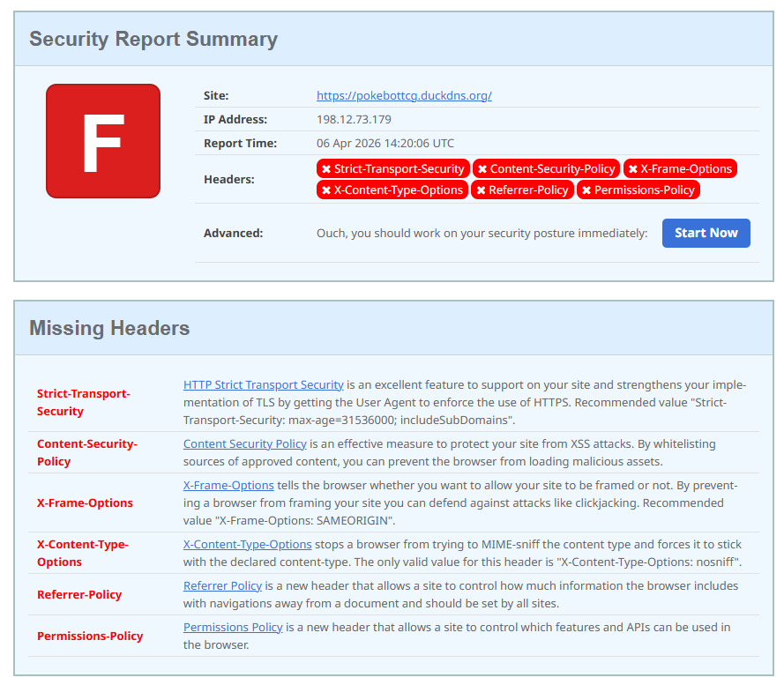Click the Strict-Transport-Security red header badge

point(393,169)
